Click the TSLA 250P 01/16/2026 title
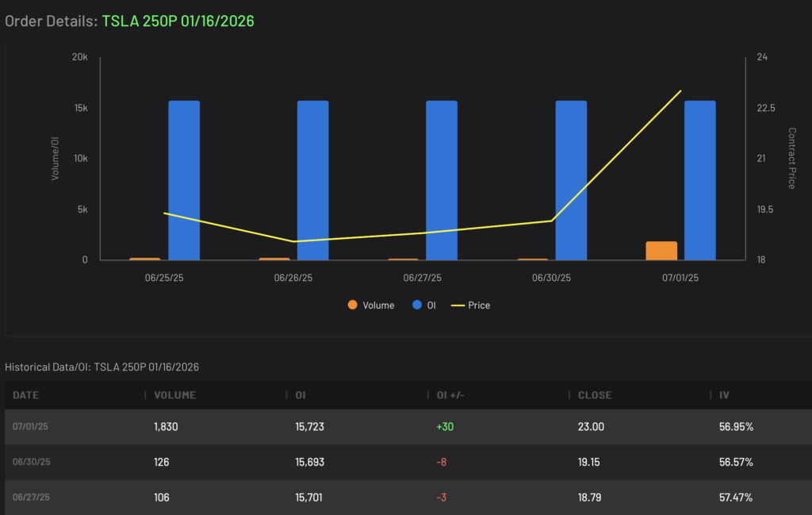Screen dimensions: 812x515 (x=178, y=21)
